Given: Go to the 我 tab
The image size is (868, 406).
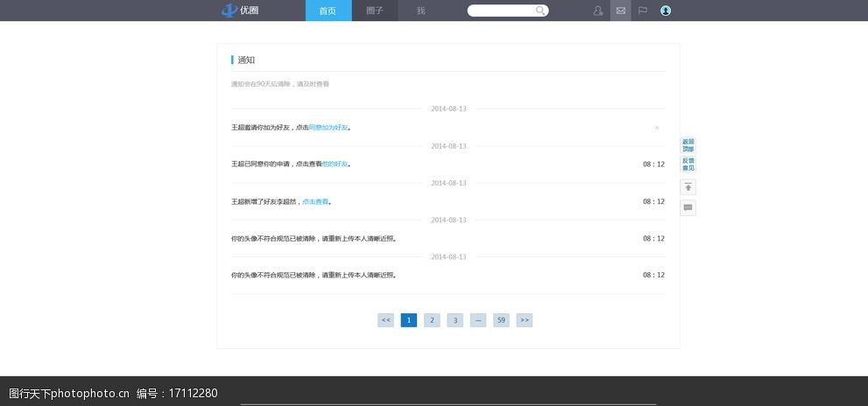Looking at the screenshot, I should click(x=420, y=10).
